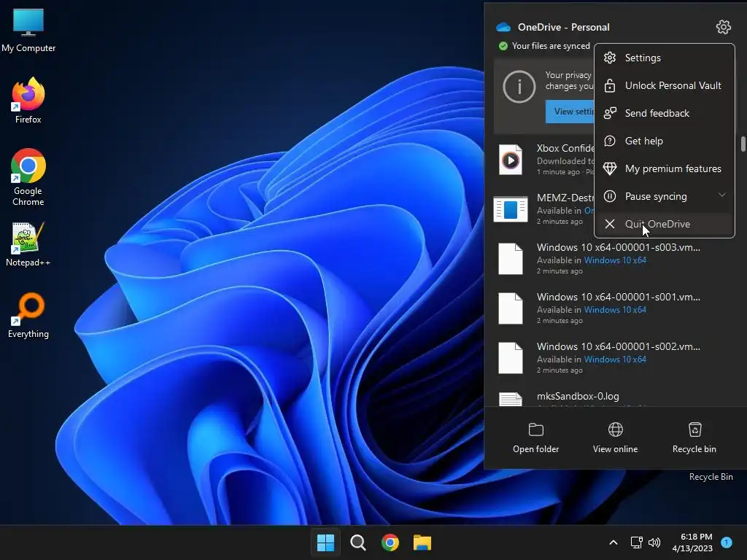This screenshot has height=560, width=747.
Task: Quit OneDrive from the menu
Action: [x=664, y=224]
